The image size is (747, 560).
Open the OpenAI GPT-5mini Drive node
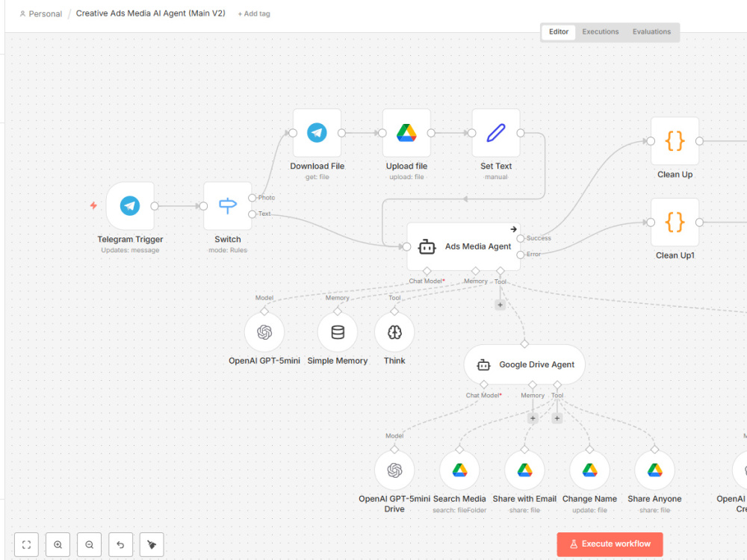[394, 470]
